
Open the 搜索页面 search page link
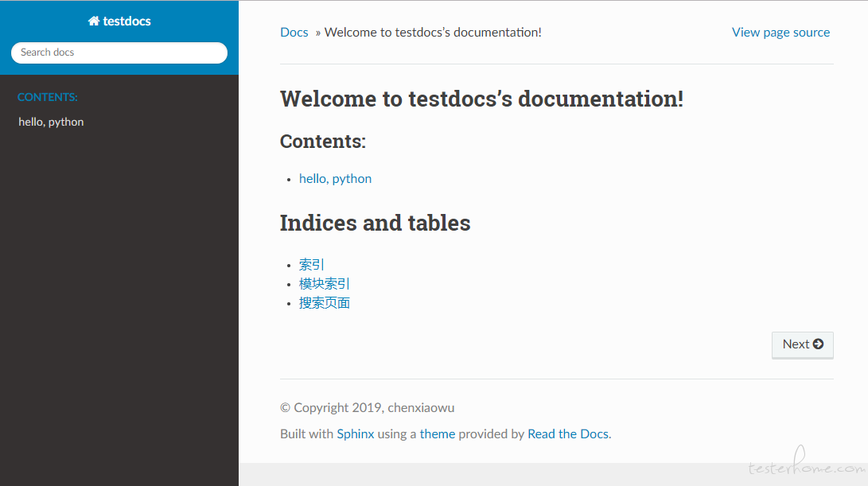tap(325, 303)
